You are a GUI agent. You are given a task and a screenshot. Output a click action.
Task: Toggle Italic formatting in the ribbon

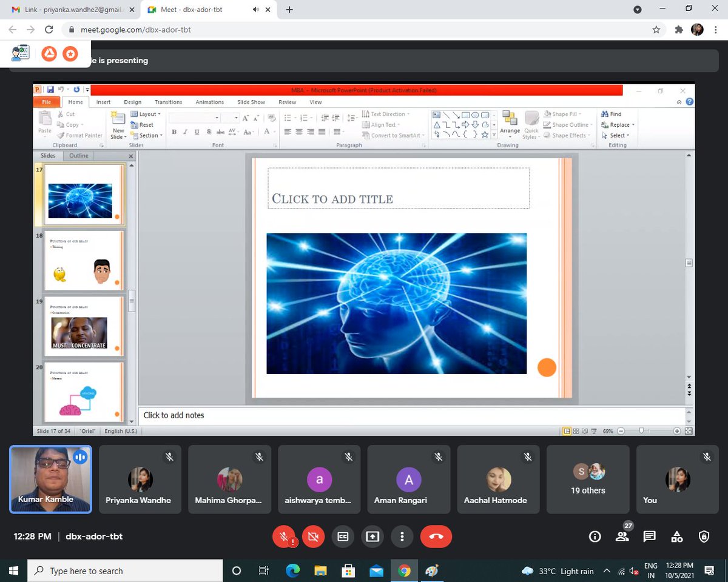[186, 132]
